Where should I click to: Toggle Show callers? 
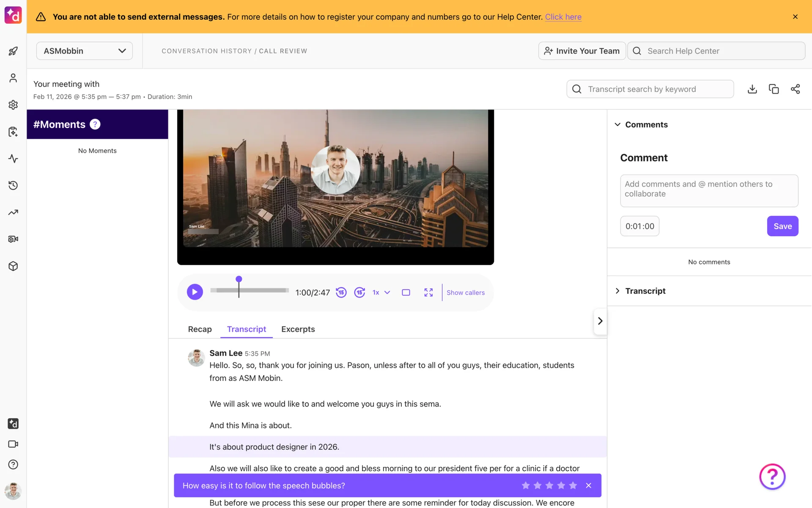(465, 293)
